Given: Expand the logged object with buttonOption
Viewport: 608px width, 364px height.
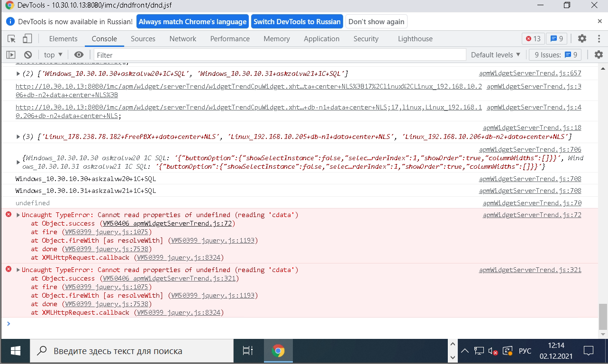Looking at the screenshot, I should pyautogui.click(x=18, y=163).
